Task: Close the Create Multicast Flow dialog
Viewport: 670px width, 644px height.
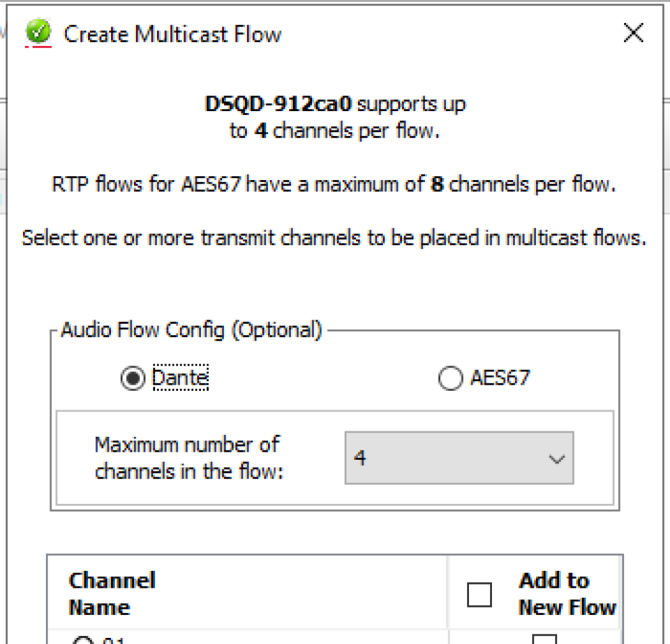Action: pyautogui.click(x=633, y=33)
